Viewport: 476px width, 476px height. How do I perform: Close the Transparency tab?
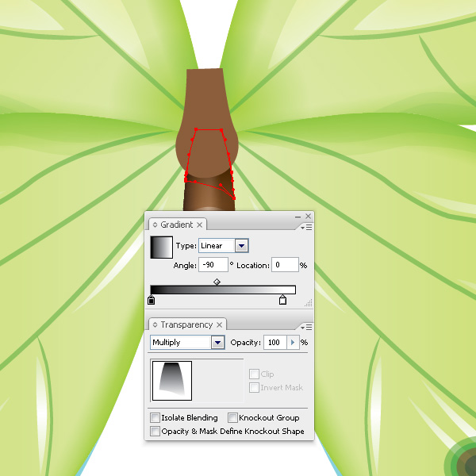click(x=219, y=324)
